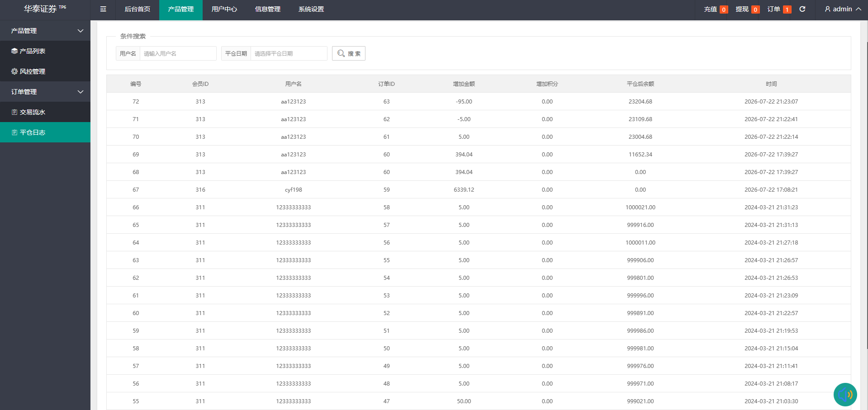Click member ID 316 cell
This screenshot has width=868, height=410.
pos(200,190)
